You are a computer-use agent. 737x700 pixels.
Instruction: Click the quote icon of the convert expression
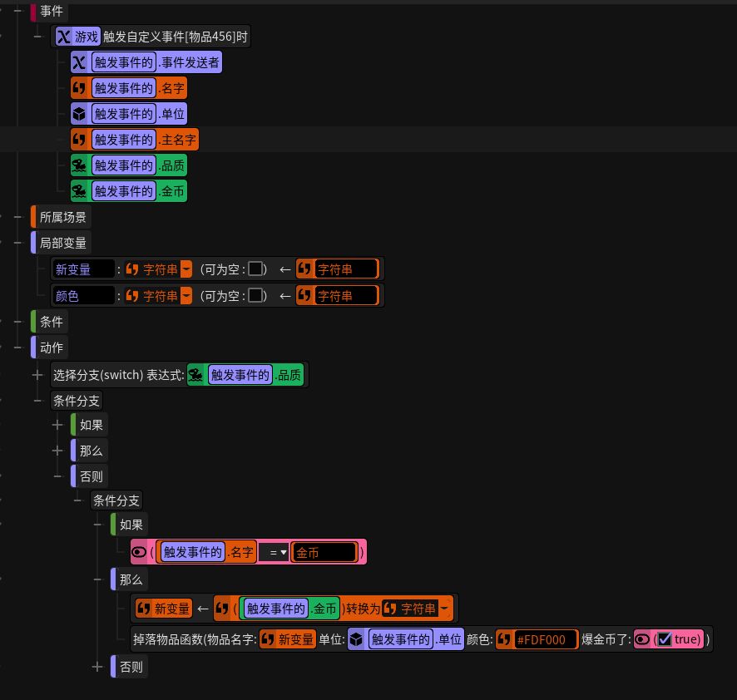(x=222, y=609)
